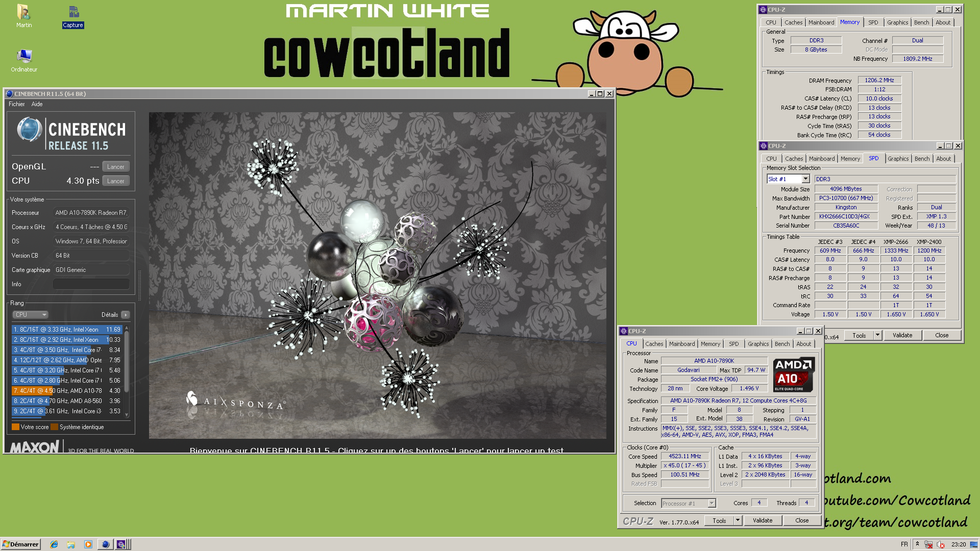
Task: Activate Cinebench taskbar button
Action: pos(105,544)
